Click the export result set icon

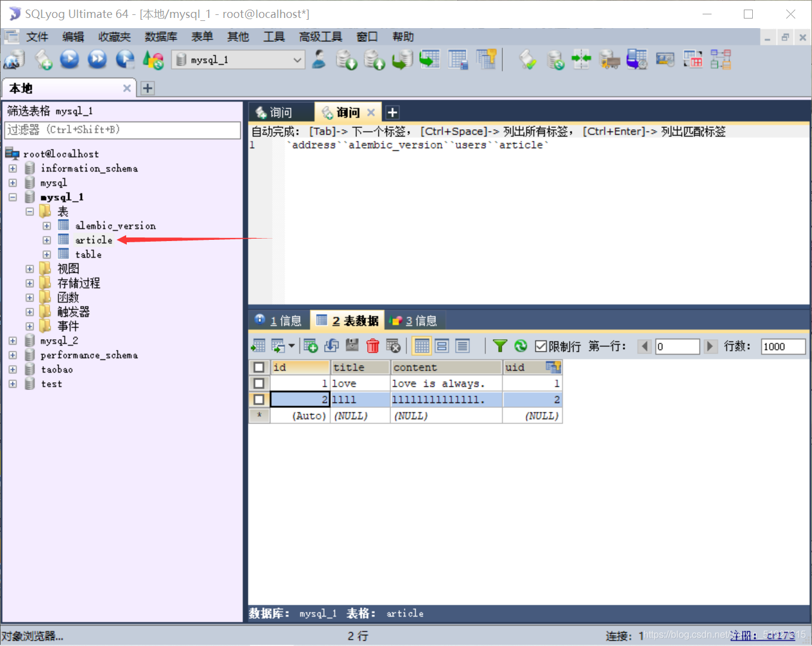tap(258, 346)
